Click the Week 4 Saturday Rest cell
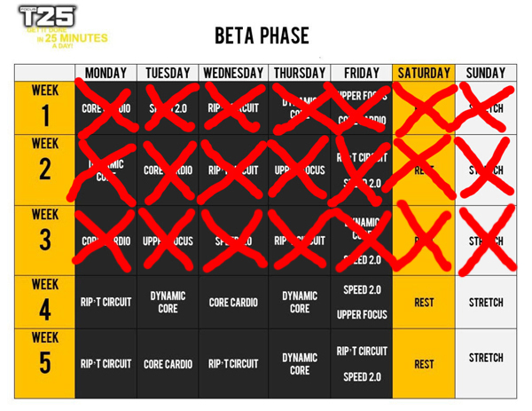This screenshot has height=411, width=532. pyautogui.click(x=424, y=302)
